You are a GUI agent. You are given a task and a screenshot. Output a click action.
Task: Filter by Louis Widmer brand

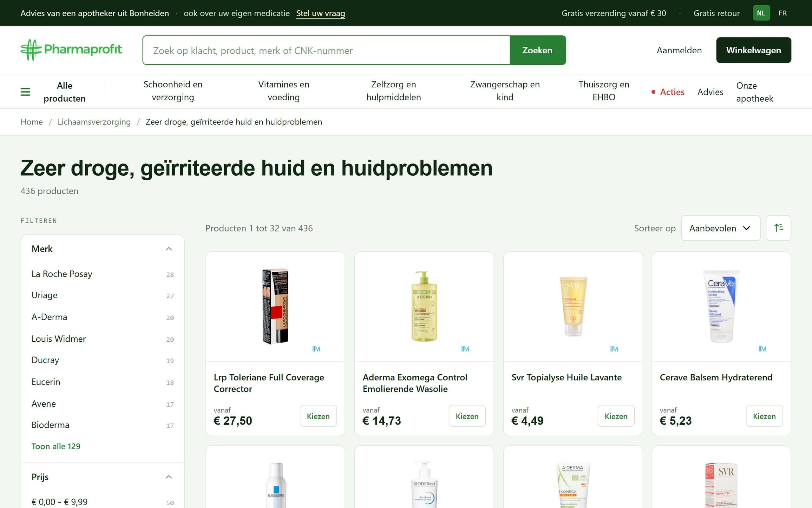pos(102,339)
